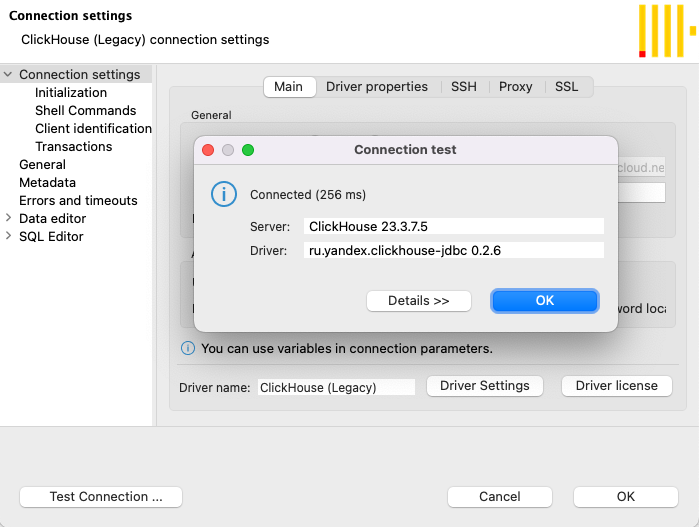Open the Driver license
699x527 pixels.
point(617,386)
